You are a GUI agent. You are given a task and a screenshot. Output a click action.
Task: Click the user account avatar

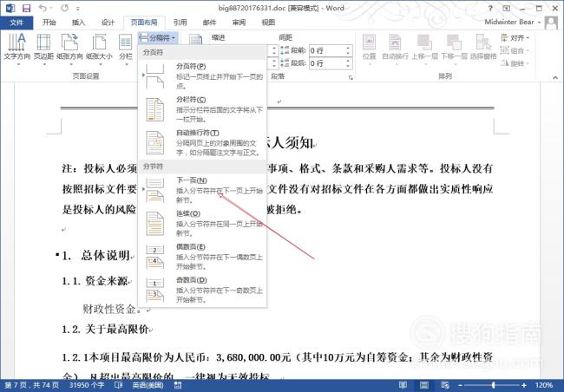551,23
